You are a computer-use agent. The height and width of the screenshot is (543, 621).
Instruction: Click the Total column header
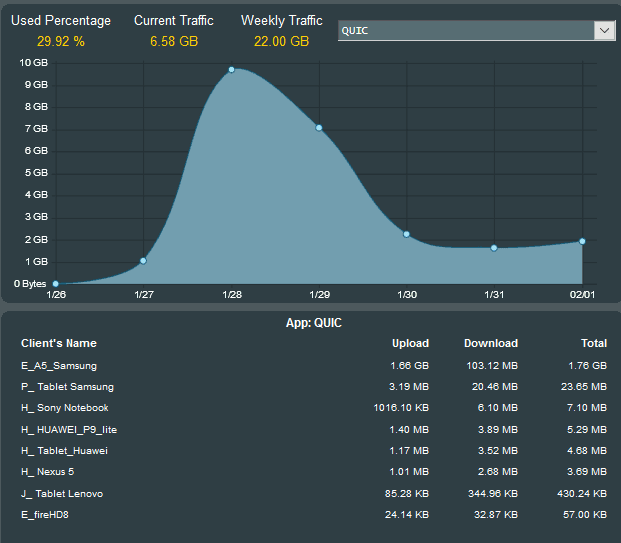coord(594,343)
